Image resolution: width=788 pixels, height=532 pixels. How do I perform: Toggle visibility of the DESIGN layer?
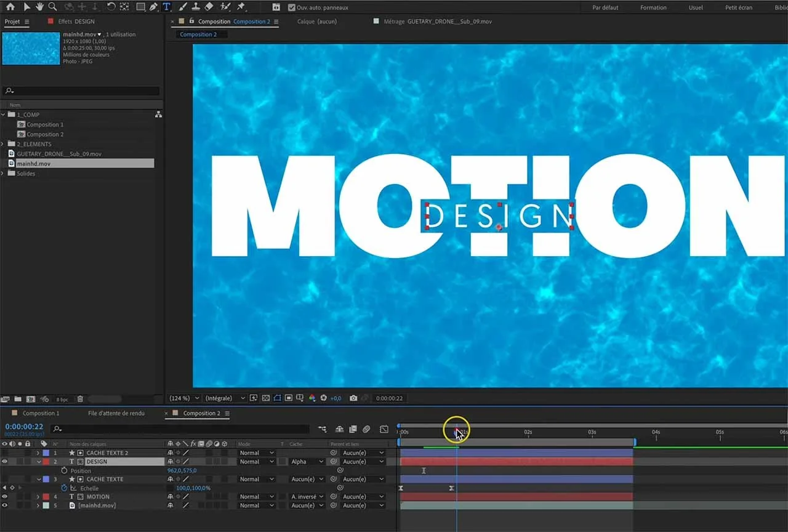[5, 461]
